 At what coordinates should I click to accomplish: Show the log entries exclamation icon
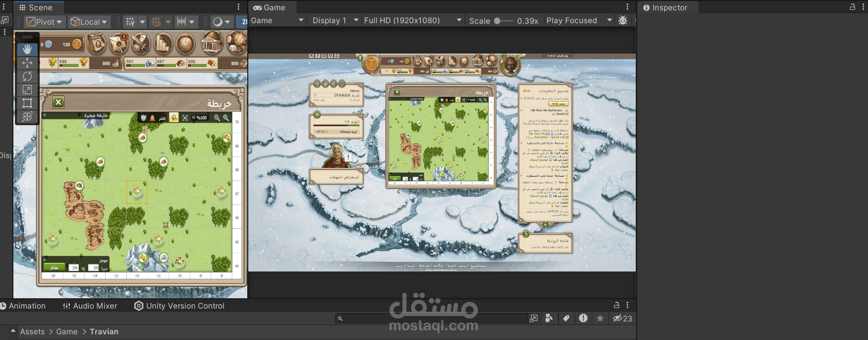point(583,318)
